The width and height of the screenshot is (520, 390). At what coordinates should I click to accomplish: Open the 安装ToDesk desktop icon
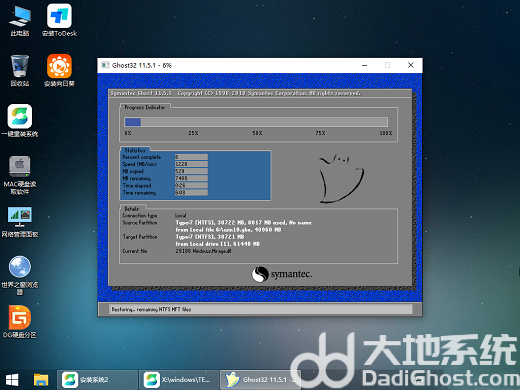pos(59,20)
